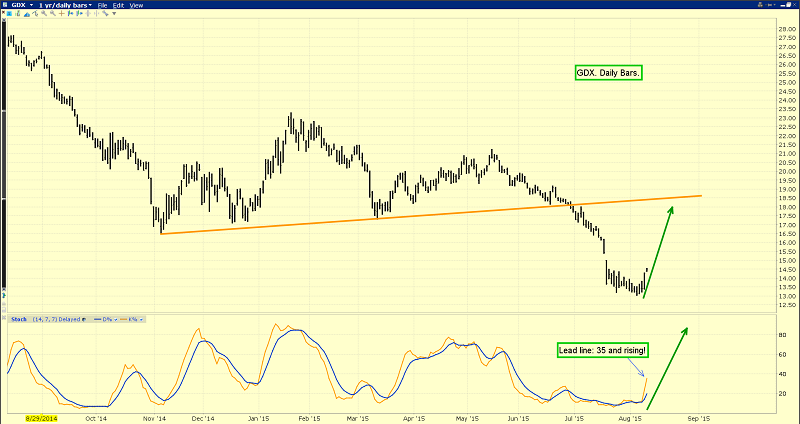Image resolution: width=800 pixels, height=424 pixels.
Task: Click the zoom out magnifier icon in toolbar
Action: tap(52, 13)
